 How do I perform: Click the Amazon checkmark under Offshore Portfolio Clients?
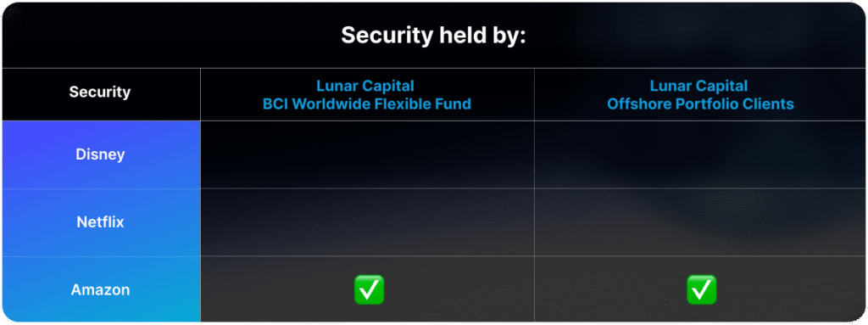pos(701,289)
